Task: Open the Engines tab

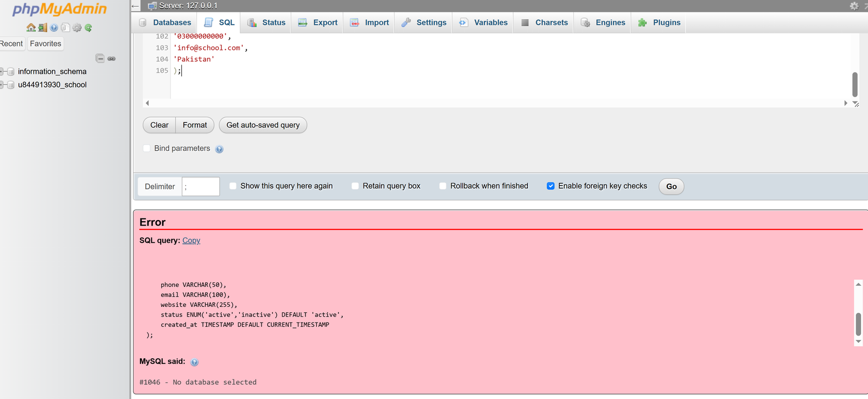Action: click(x=603, y=22)
